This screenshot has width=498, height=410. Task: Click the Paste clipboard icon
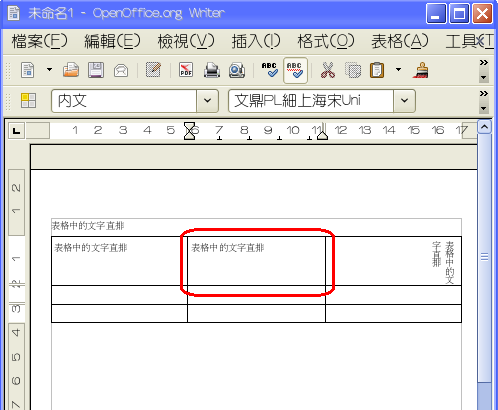tap(377, 70)
